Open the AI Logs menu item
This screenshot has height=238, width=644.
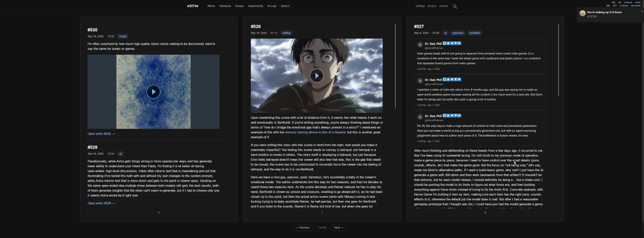coord(272,6)
